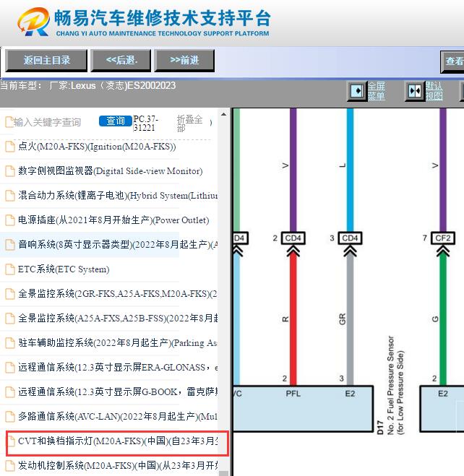Open 多路通信系统(AVC-LAN) item
Viewport: 464px width, 476px height.
tap(118, 417)
